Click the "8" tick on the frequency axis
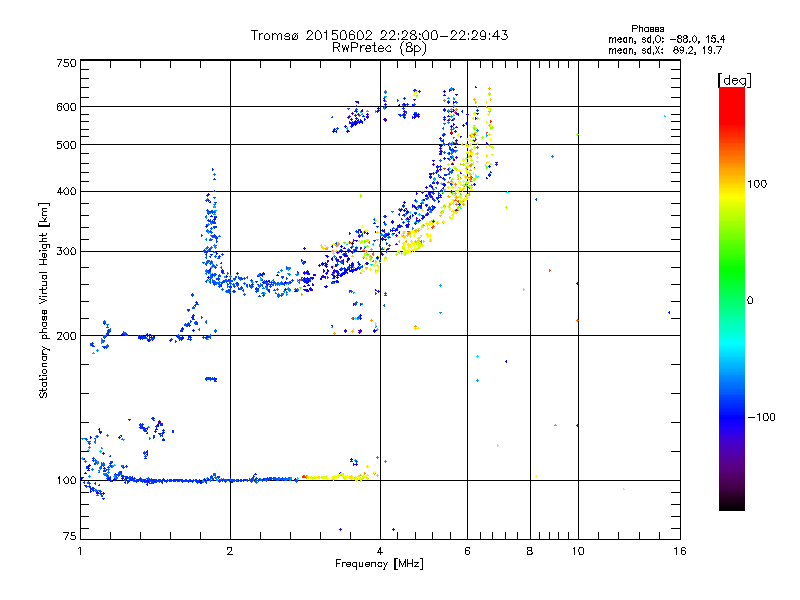 click(x=530, y=551)
